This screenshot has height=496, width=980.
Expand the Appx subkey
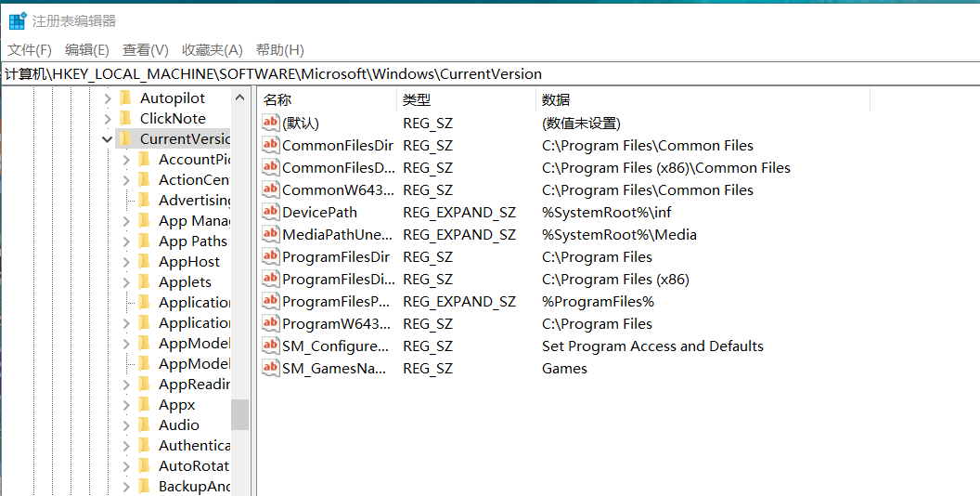[x=126, y=405]
